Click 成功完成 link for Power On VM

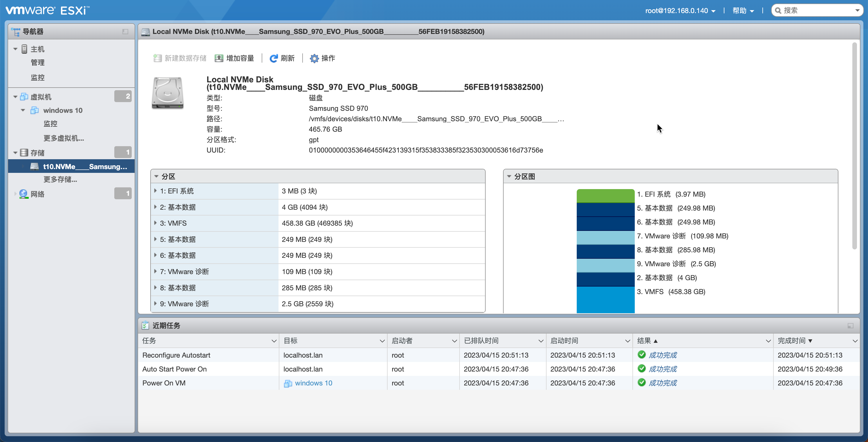(x=662, y=383)
